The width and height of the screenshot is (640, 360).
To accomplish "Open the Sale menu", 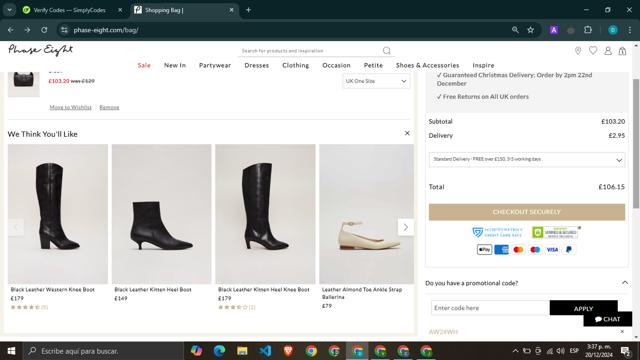I will pos(144,65).
